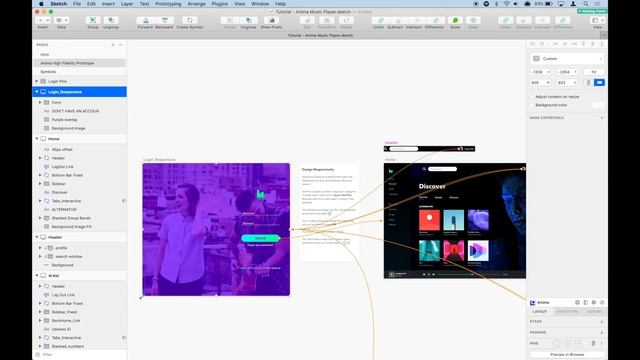The height and width of the screenshot is (360, 640).
Task: Collapse the Login_Responsive artboard group
Action: [37, 92]
